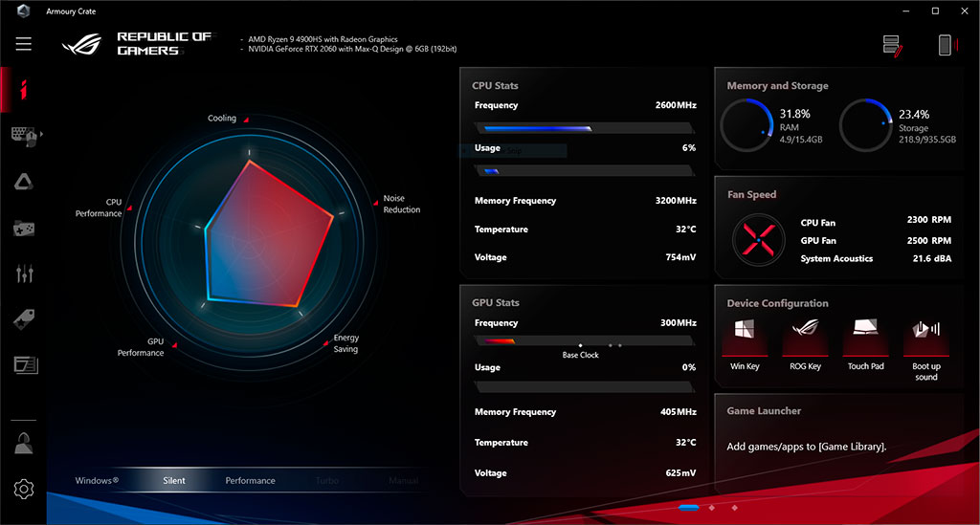The image size is (980, 525).
Task: Click the Storage usage ring gauge
Action: tap(866, 125)
